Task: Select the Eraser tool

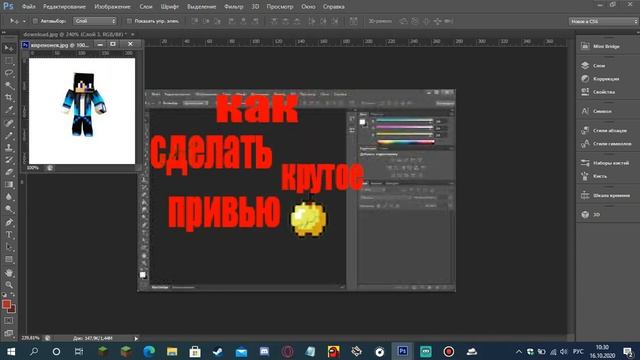Action: click(x=9, y=172)
